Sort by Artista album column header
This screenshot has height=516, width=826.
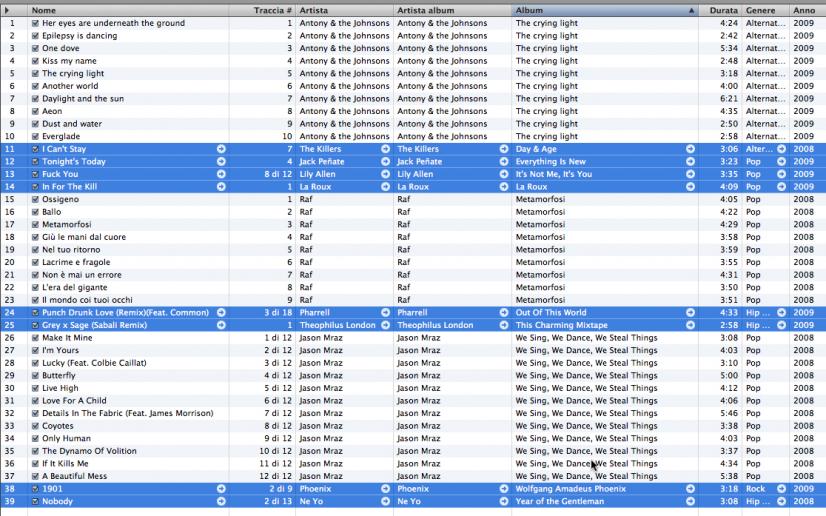click(x=453, y=10)
